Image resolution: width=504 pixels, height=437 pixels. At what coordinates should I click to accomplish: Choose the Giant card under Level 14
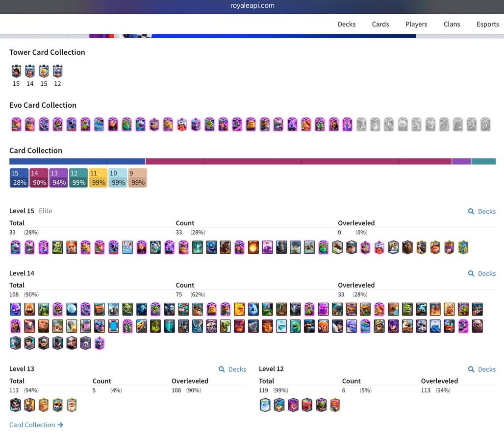point(44,326)
